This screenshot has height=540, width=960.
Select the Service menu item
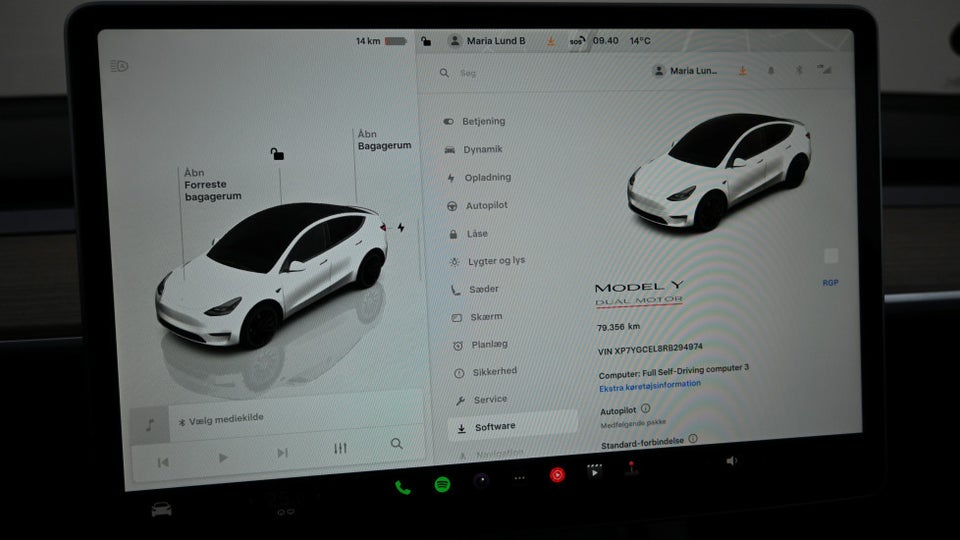tap(482, 399)
